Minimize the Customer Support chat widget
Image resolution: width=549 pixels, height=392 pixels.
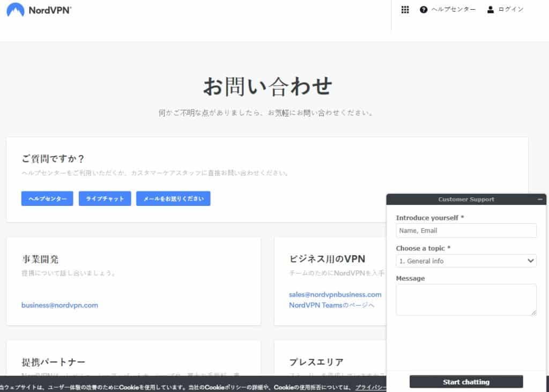tap(540, 199)
